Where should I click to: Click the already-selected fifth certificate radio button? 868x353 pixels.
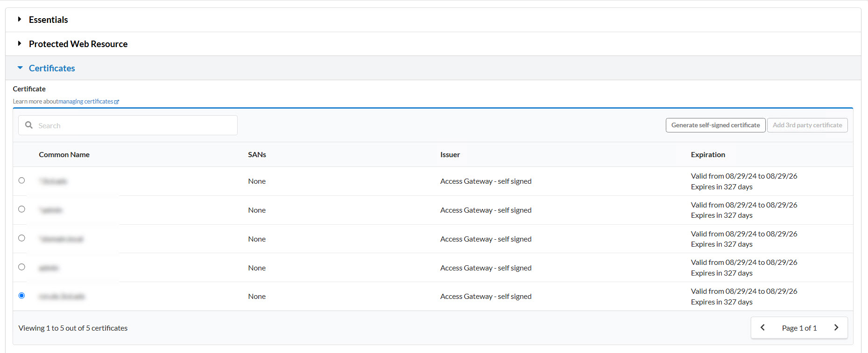(x=21, y=296)
